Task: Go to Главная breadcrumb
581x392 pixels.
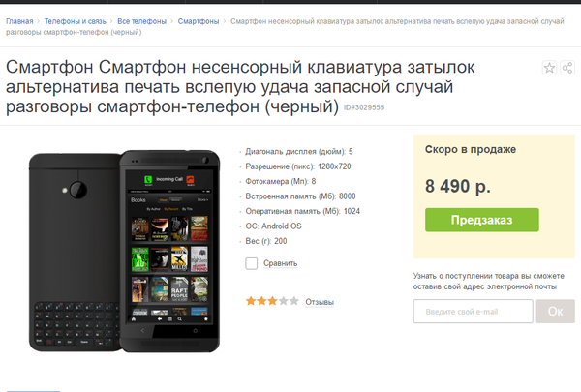Action: point(19,21)
